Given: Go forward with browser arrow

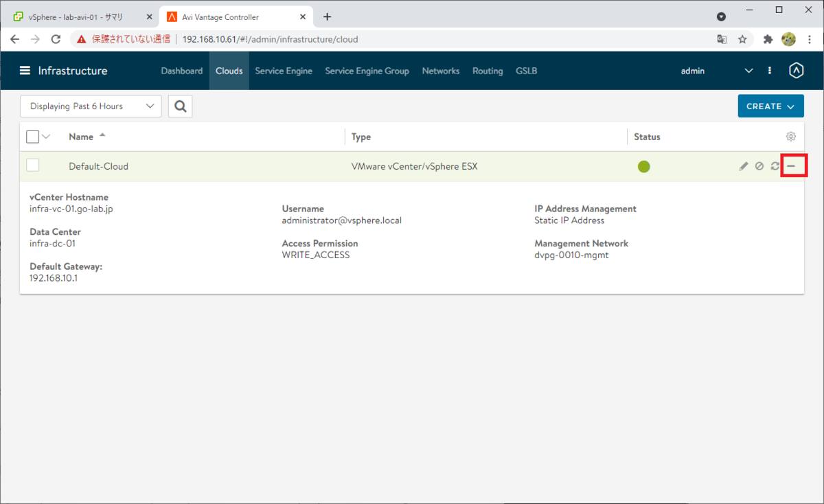Looking at the screenshot, I should pyautogui.click(x=36, y=39).
